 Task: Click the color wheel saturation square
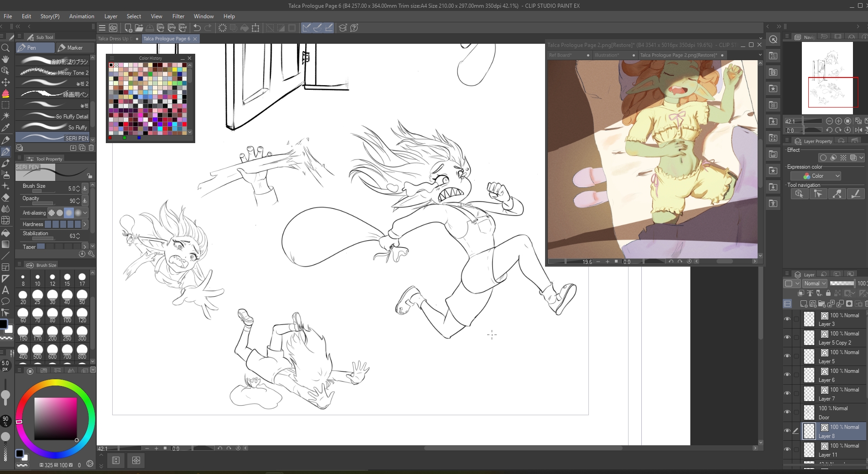pos(56,418)
